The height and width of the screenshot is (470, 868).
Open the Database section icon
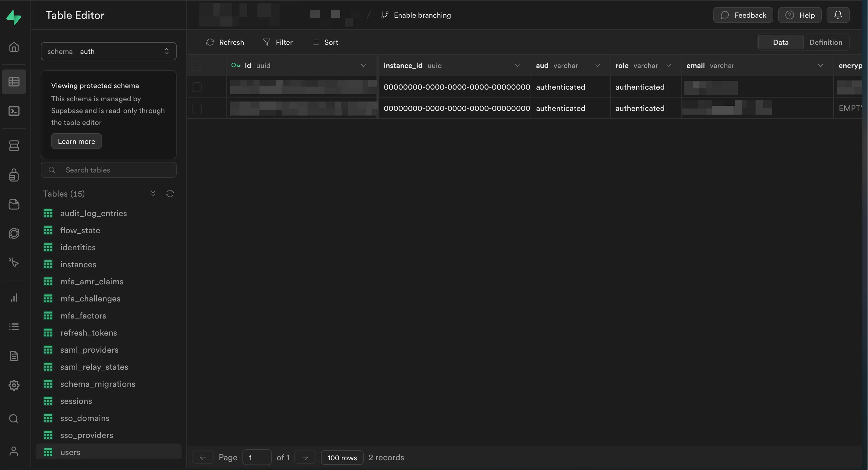(x=14, y=146)
